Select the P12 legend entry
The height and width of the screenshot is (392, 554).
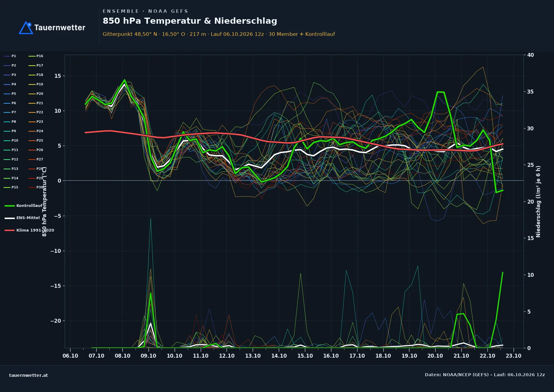tap(11, 160)
